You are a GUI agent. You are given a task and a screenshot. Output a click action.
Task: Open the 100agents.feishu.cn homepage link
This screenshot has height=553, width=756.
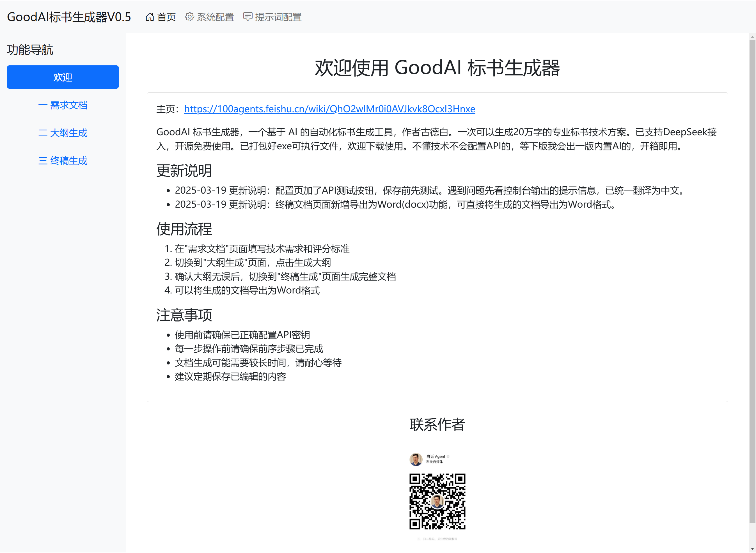(x=329, y=109)
